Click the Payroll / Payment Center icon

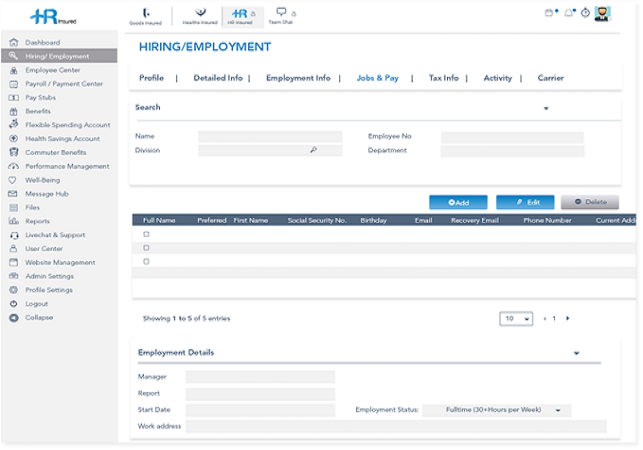coord(14,84)
